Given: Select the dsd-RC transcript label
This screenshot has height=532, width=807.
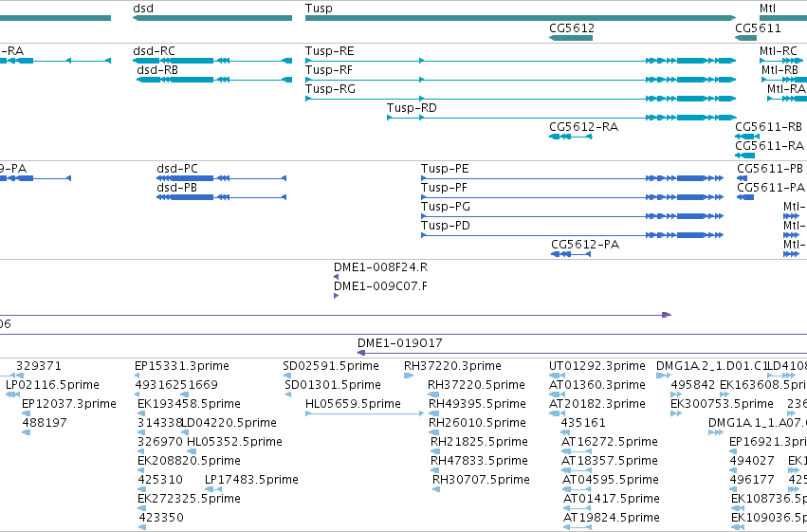Looking at the screenshot, I should (154, 51).
